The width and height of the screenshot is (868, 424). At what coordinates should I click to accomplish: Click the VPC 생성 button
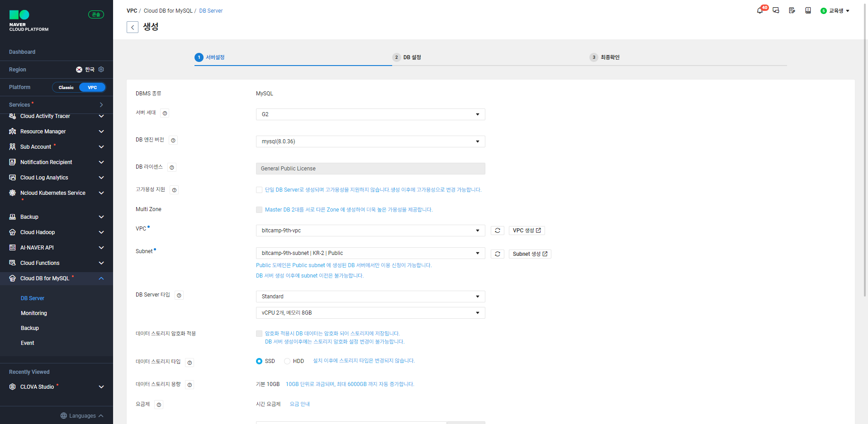[x=527, y=231]
